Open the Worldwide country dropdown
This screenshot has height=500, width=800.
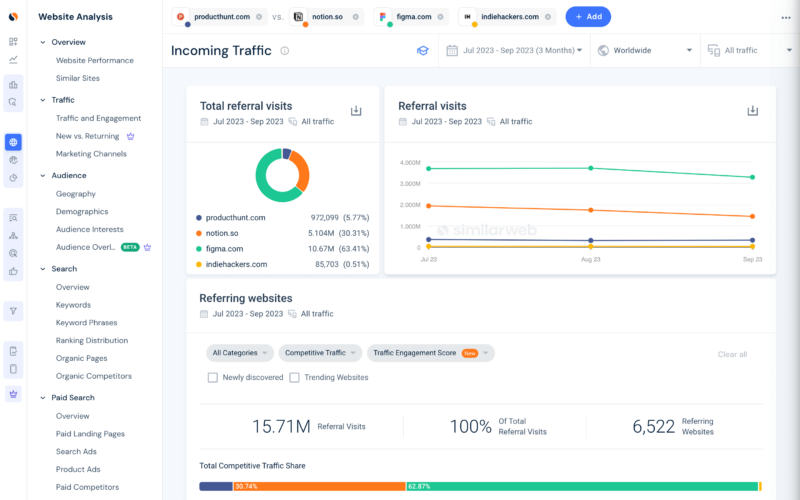645,51
